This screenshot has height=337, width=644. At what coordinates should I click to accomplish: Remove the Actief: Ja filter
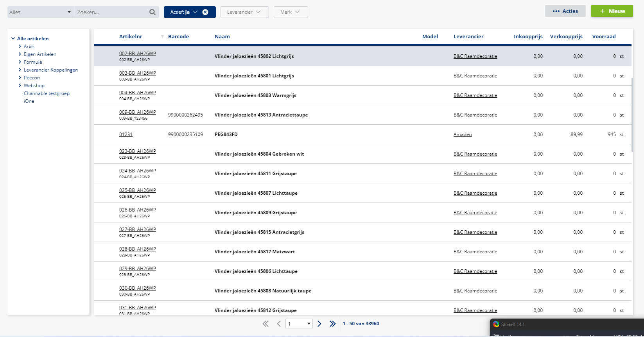[x=205, y=12]
